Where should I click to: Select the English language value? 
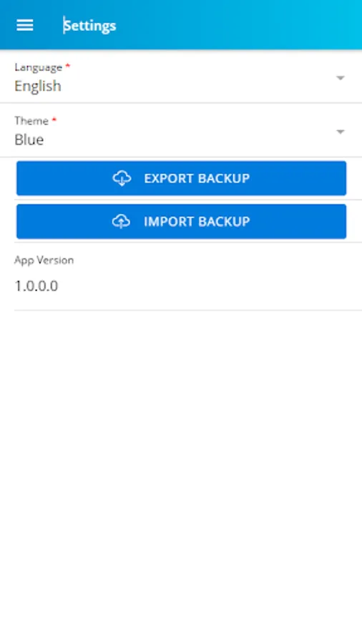[x=38, y=86]
